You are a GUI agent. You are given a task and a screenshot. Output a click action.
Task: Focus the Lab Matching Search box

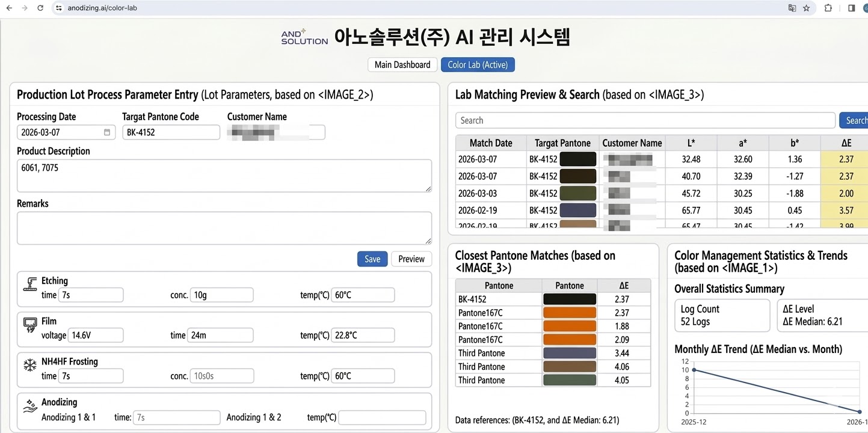point(645,120)
